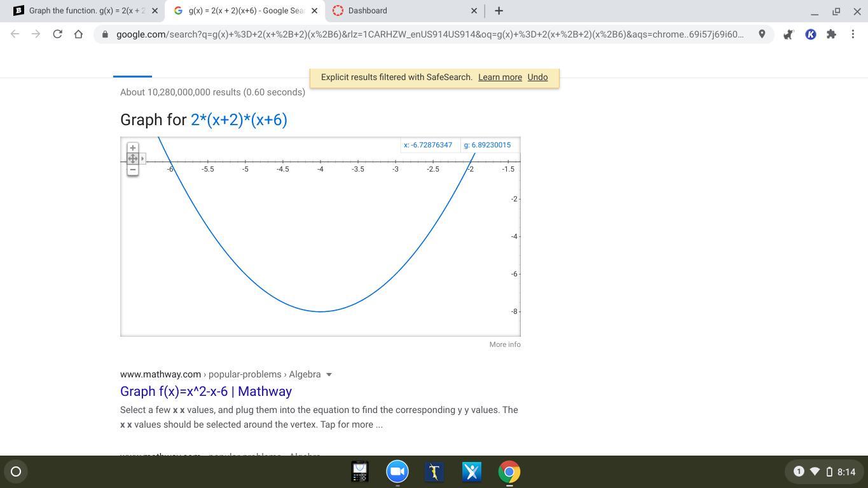Screen dimensions: 868x488
Task: Open the first extension icon beside the address bar
Action: point(789,34)
